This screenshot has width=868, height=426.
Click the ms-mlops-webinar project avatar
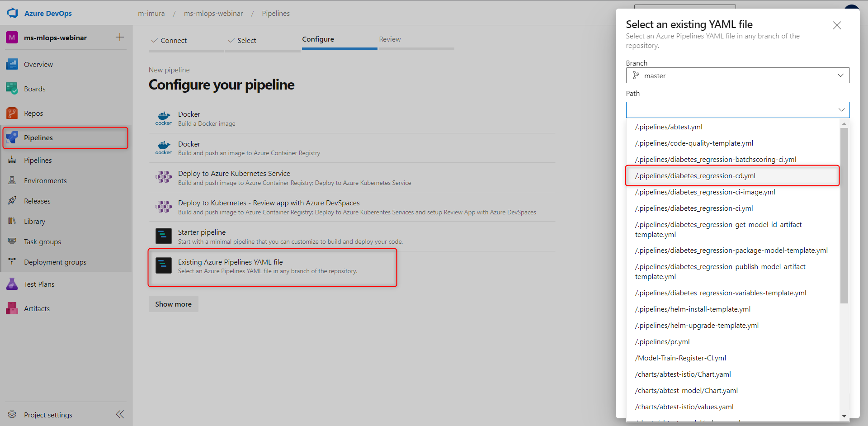click(12, 38)
